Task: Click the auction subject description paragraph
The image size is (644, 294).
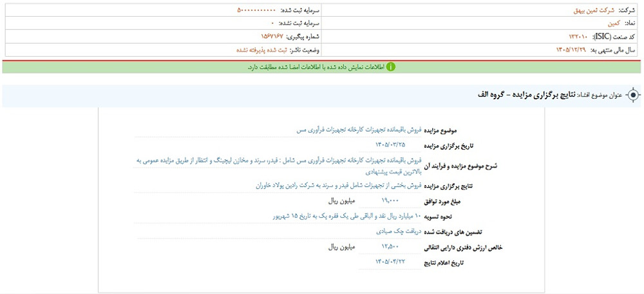Action: (x=278, y=166)
